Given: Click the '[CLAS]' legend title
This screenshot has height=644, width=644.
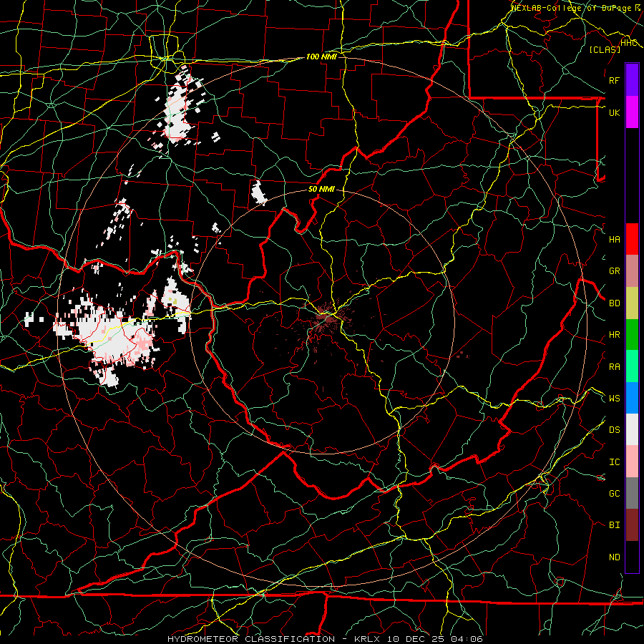Looking at the screenshot, I should [605, 49].
